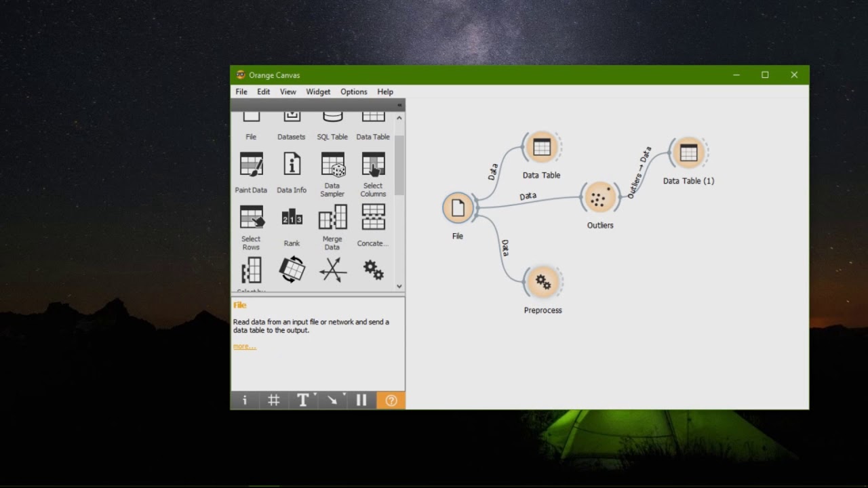Click the orange 'File' heading in the description panel
The height and width of the screenshot is (488, 868).
[x=239, y=305]
